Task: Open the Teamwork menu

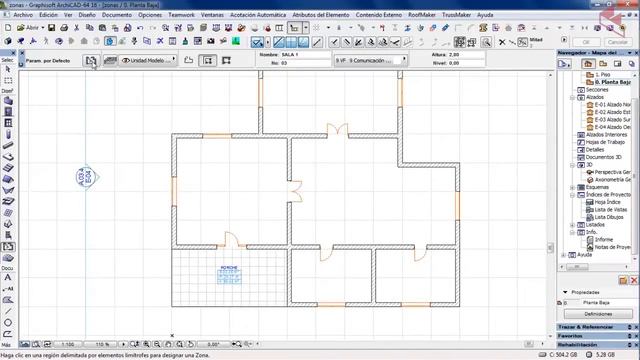Action: [x=181, y=15]
